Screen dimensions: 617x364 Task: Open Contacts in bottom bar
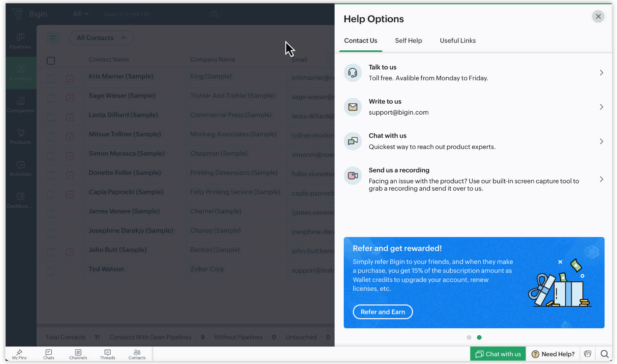coord(137,354)
